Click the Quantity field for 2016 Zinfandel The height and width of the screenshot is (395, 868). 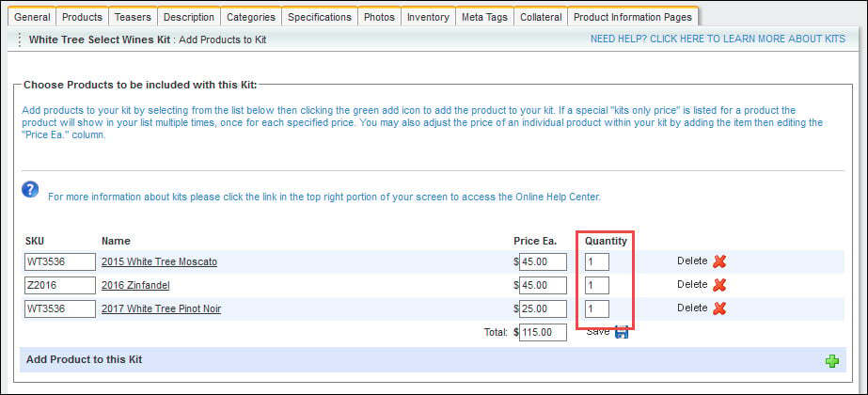click(x=597, y=285)
